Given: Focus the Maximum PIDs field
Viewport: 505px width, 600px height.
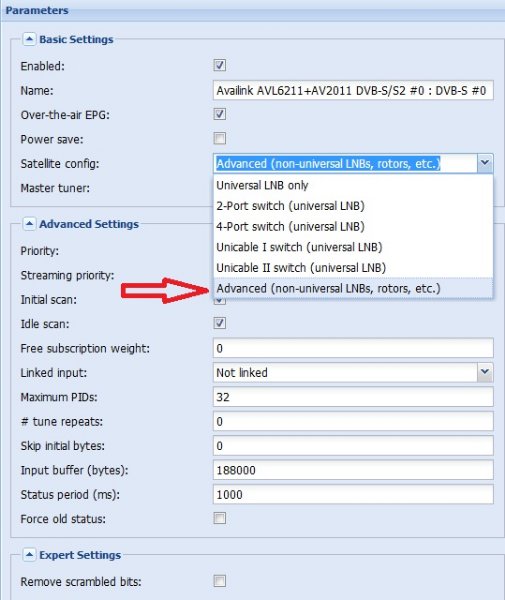Looking at the screenshot, I should pos(353,397).
